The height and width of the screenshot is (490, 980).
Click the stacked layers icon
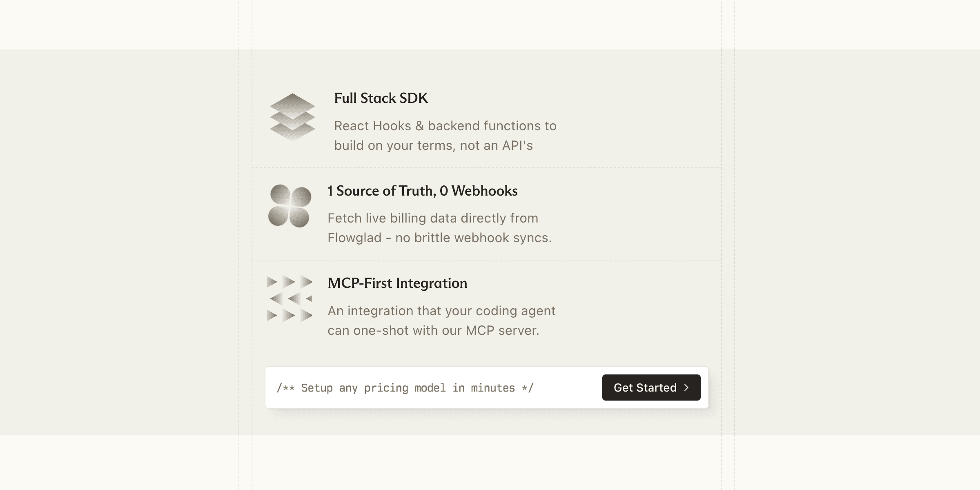coord(292,117)
